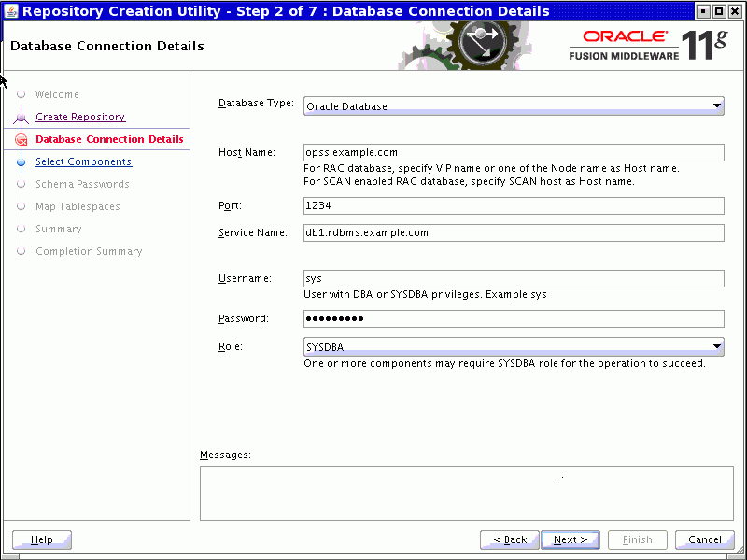Click the Password field
This screenshot has width=747, height=560.
tap(514, 318)
